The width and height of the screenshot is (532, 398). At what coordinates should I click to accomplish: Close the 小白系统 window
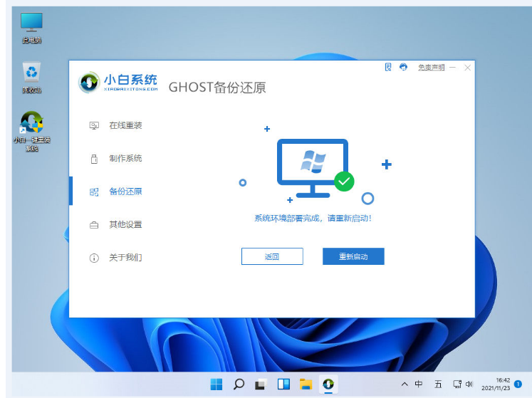point(467,68)
